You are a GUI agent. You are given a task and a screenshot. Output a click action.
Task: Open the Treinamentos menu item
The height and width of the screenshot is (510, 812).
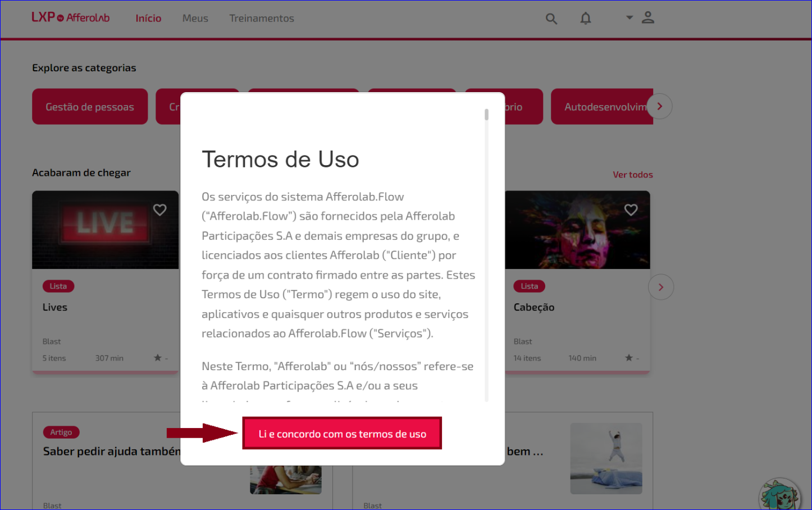click(262, 18)
